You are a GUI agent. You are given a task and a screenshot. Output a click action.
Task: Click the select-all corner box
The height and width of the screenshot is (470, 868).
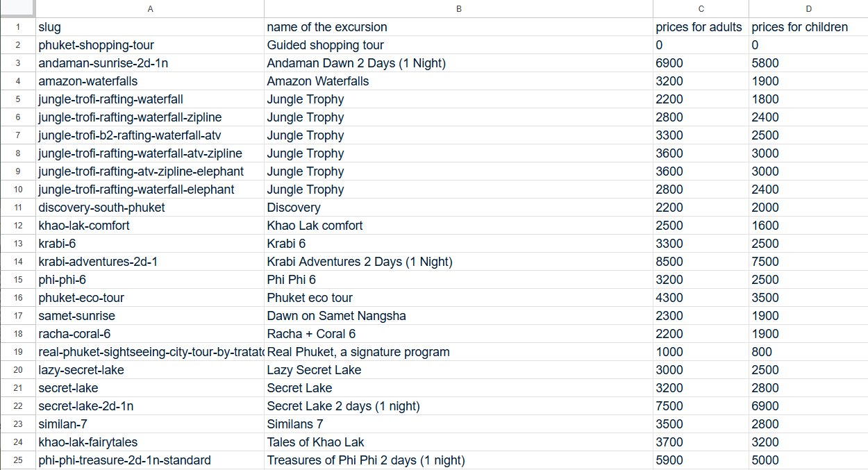tap(17, 8)
